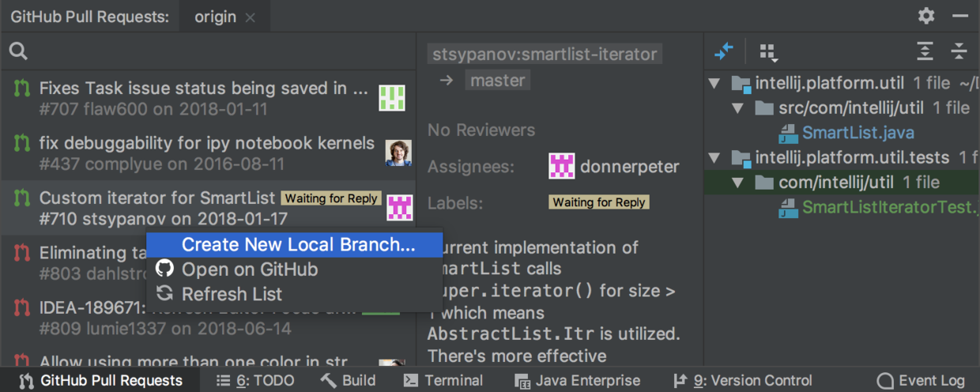Click the GitHub logo icon in menu

coord(164,269)
